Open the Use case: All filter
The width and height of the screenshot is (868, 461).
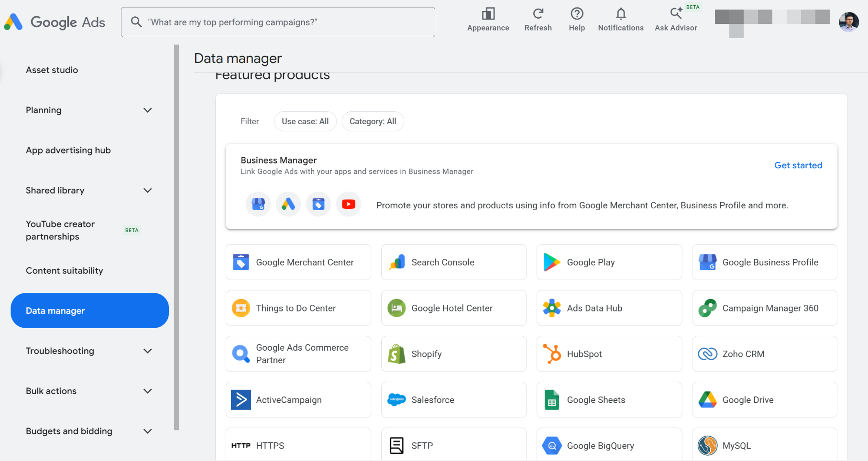pyautogui.click(x=305, y=121)
